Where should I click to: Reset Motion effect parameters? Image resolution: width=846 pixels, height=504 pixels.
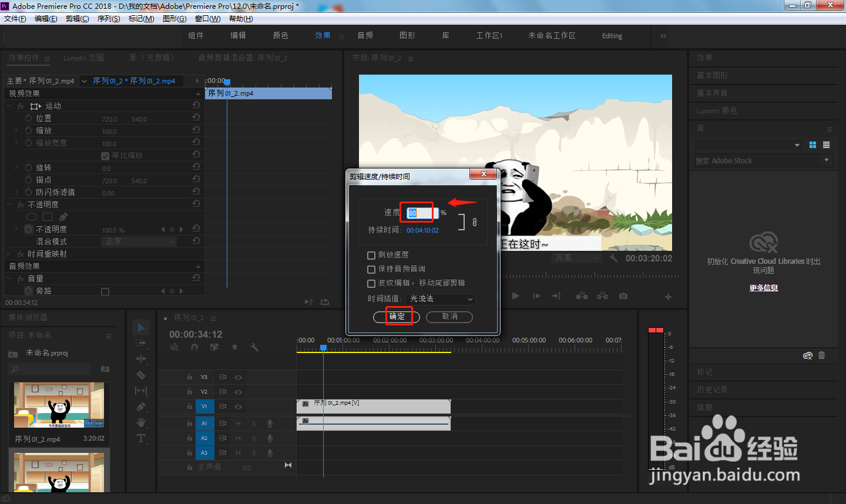point(196,105)
